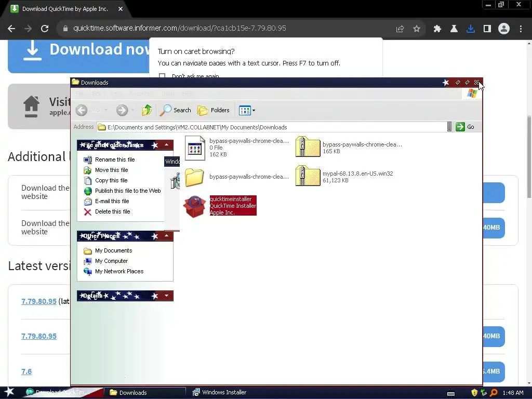Select the bypass-paywalls 165 KB zip archive
The width and height of the screenshot is (532, 399).
pos(308,147)
